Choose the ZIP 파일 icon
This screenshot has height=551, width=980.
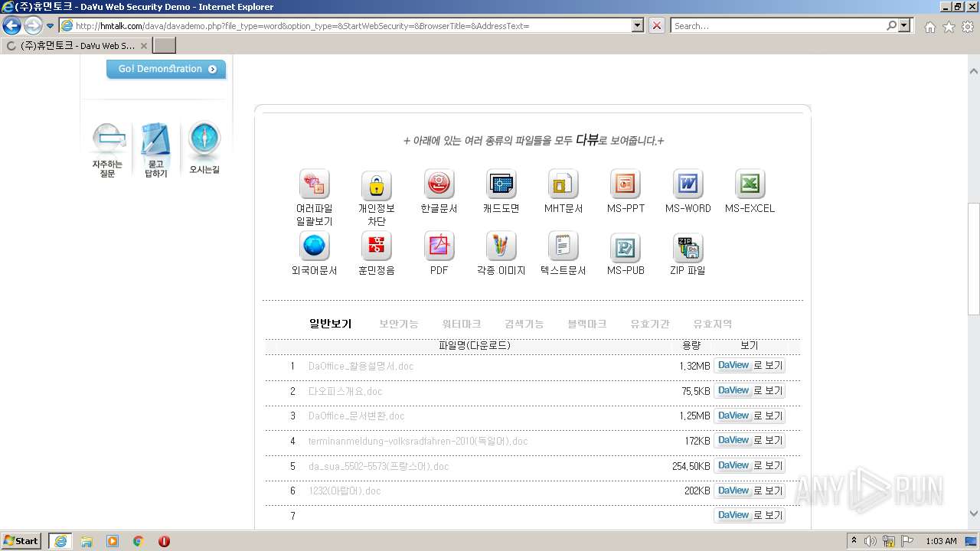pyautogui.click(x=688, y=246)
